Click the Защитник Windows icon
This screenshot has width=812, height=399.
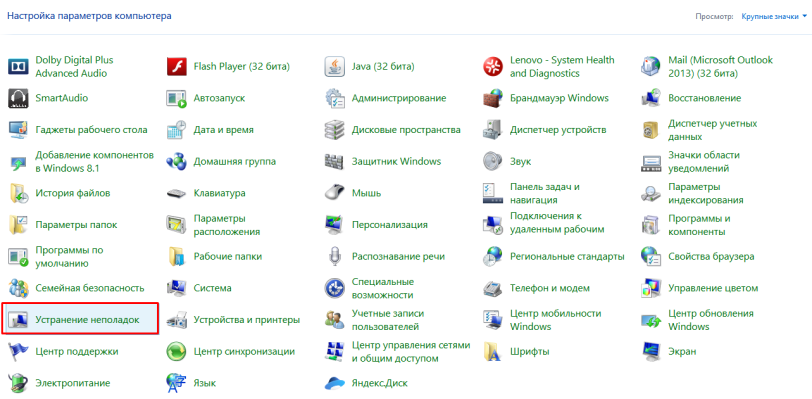[335, 161]
